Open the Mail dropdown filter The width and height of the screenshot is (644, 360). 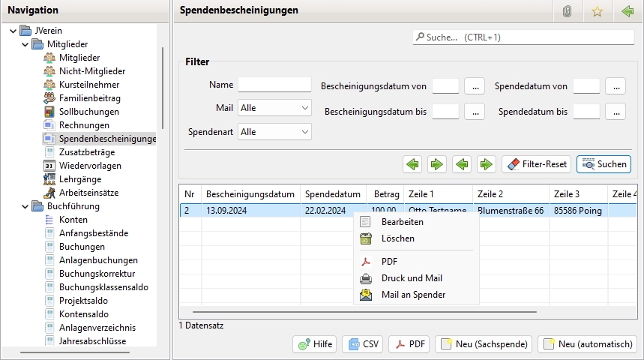click(x=274, y=108)
